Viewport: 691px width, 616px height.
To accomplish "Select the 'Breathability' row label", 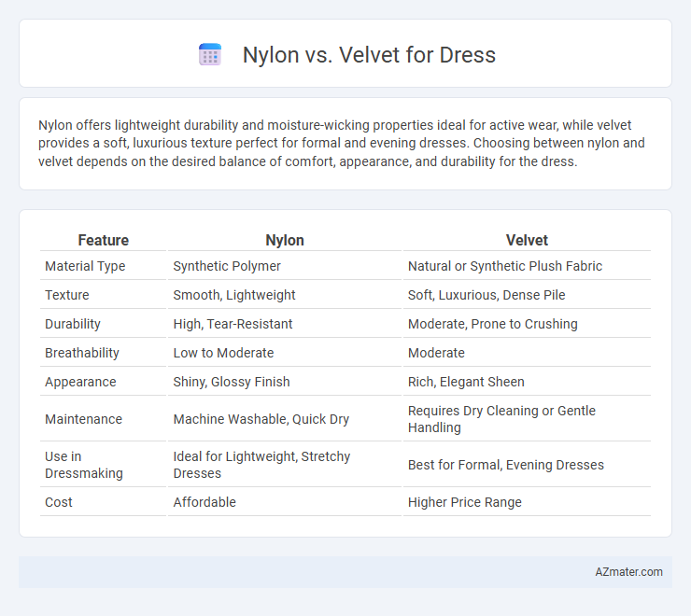I will [82, 353].
